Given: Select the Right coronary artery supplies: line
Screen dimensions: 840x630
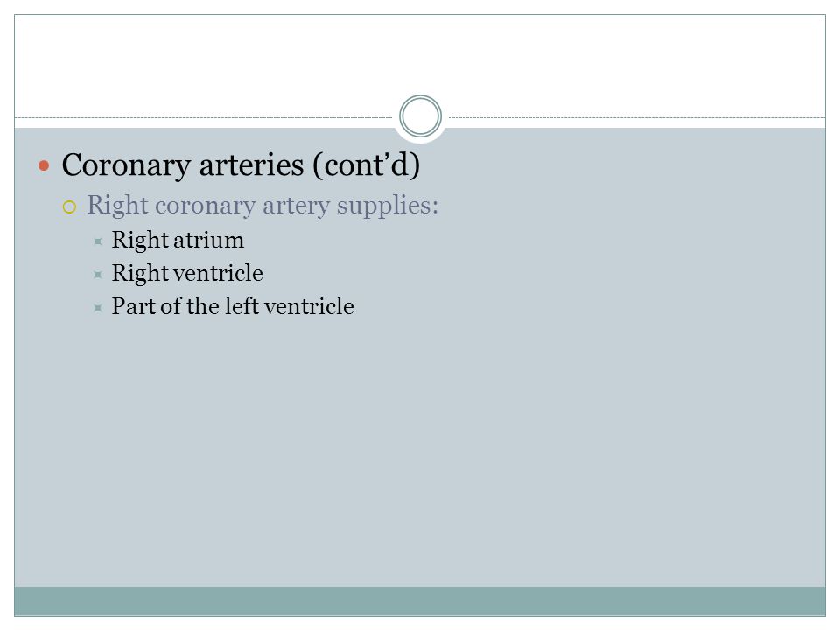Looking at the screenshot, I should [x=262, y=206].
